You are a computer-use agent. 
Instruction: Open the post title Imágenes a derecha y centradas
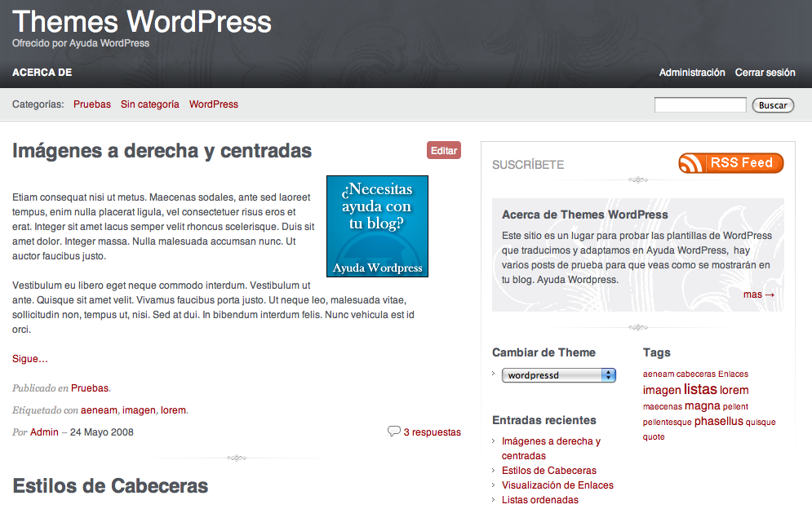point(162,151)
